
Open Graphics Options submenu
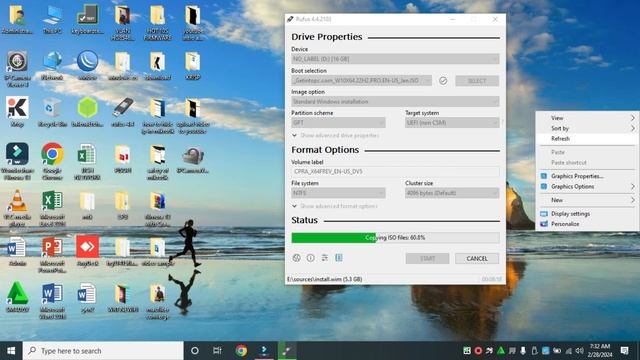pos(587,187)
